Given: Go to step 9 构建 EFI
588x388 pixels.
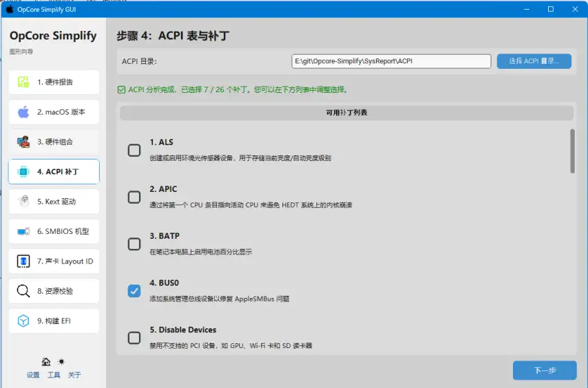Looking at the screenshot, I should click(x=54, y=321).
